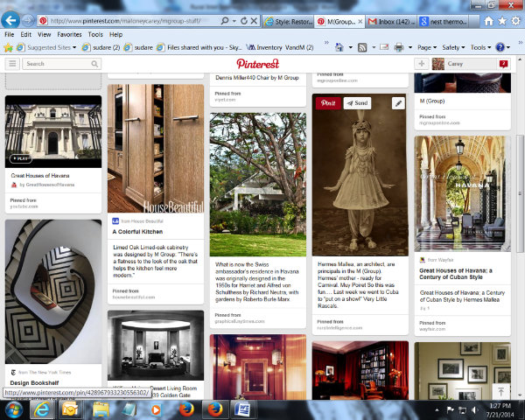Open the Edit menu
Viewport: 525px width, 420px height.
25,34
